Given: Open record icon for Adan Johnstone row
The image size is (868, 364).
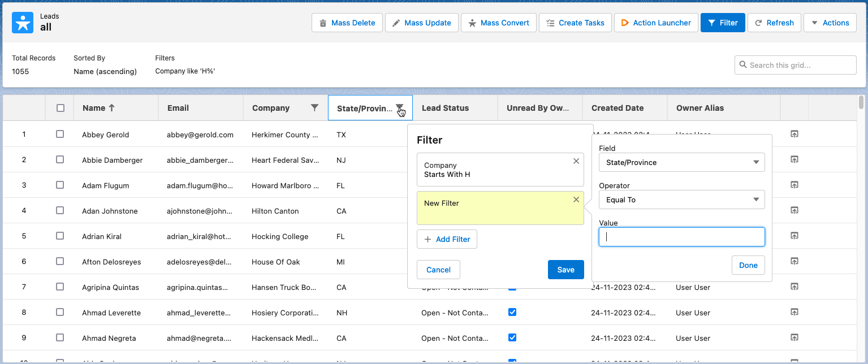Looking at the screenshot, I should [794, 210].
